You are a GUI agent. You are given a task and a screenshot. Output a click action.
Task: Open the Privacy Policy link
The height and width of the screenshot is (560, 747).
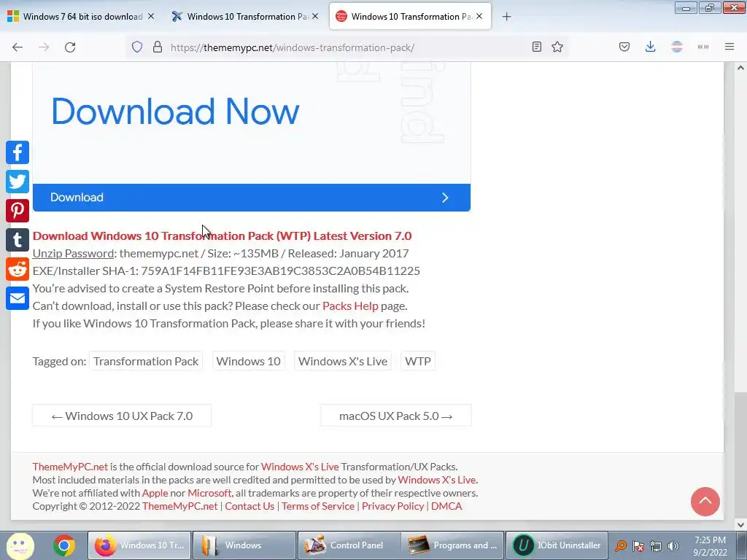click(x=392, y=506)
